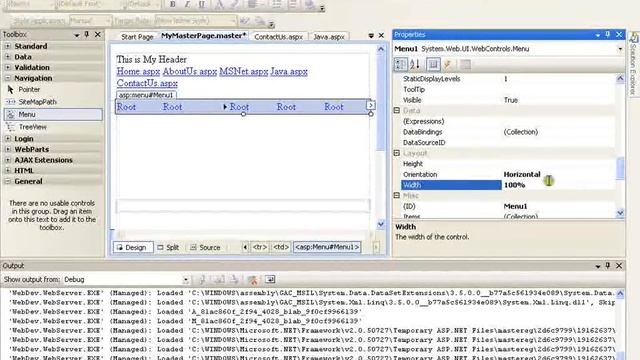Image resolution: width=640 pixels, height=360 pixels.
Task: Toggle Bold formatting in toolbar
Action: pyautogui.click(x=173, y=4)
